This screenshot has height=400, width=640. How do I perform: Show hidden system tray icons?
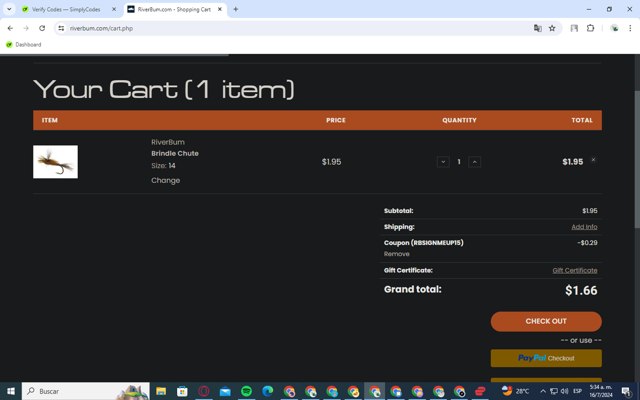click(x=543, y=391)
